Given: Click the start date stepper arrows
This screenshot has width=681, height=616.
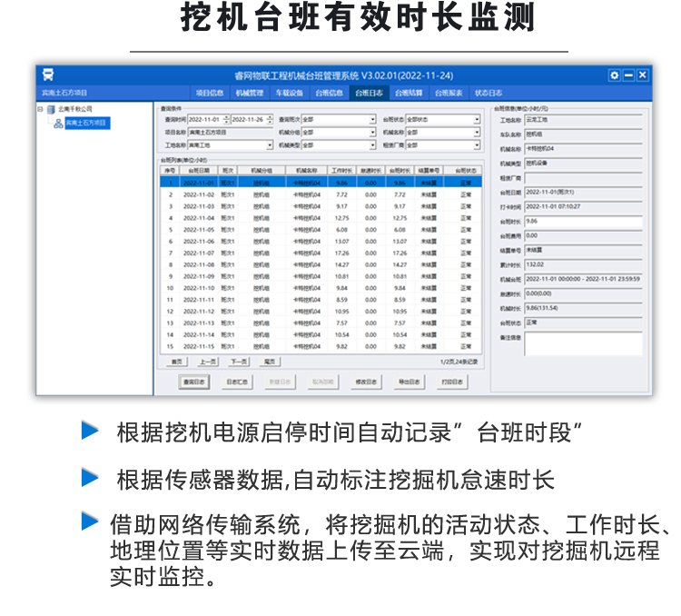Looking at the screenshot, I should point(226,119).
